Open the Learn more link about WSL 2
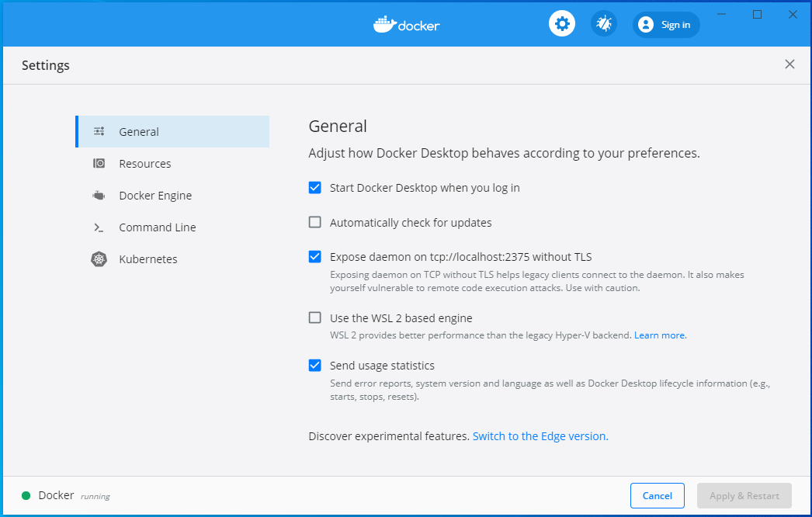Screen dimensions: 812x517 click(659, 335)
